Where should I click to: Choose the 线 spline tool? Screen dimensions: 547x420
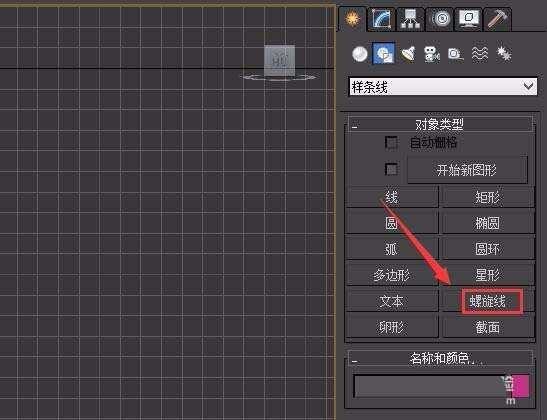(392, 197)
